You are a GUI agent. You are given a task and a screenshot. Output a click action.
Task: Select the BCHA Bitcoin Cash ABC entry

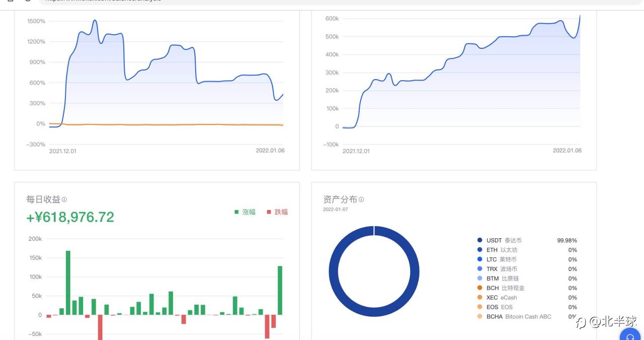pos(518,317)
